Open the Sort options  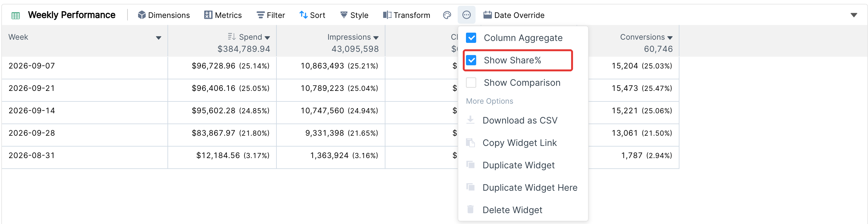point(312,15)
